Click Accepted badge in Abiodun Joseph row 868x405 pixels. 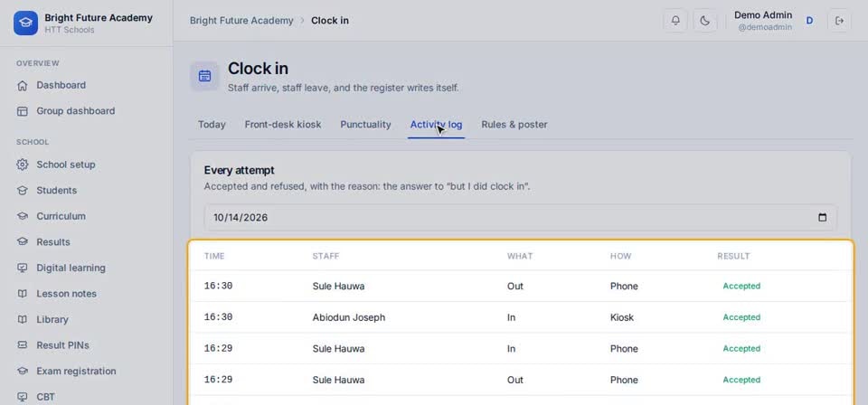pos(741,317)
